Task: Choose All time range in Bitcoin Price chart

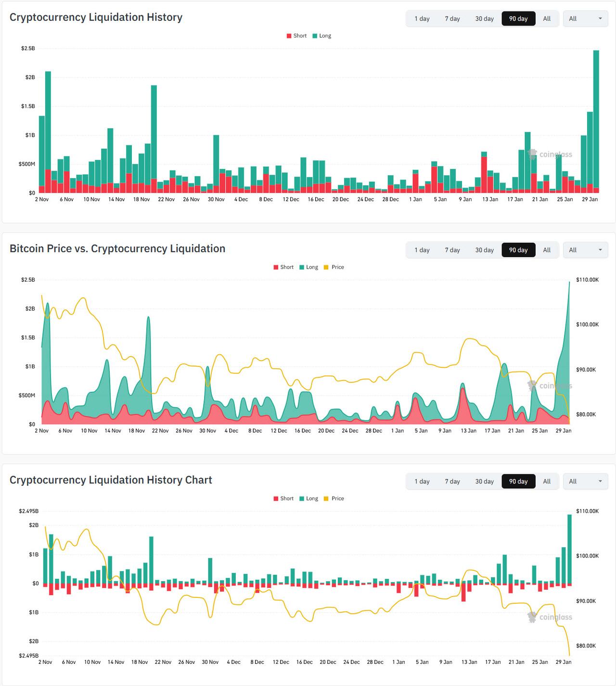Action: click(x=547, y=250)
